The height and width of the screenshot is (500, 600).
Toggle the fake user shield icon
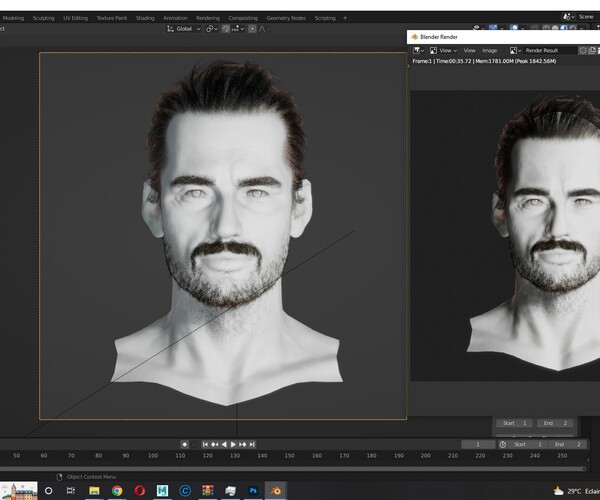(x=582, y=50)
